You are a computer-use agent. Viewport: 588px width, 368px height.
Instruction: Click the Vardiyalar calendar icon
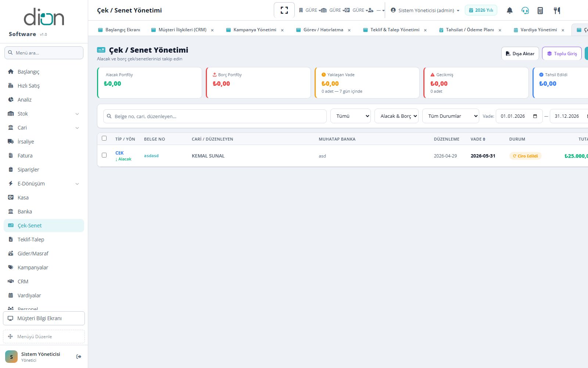11,296
